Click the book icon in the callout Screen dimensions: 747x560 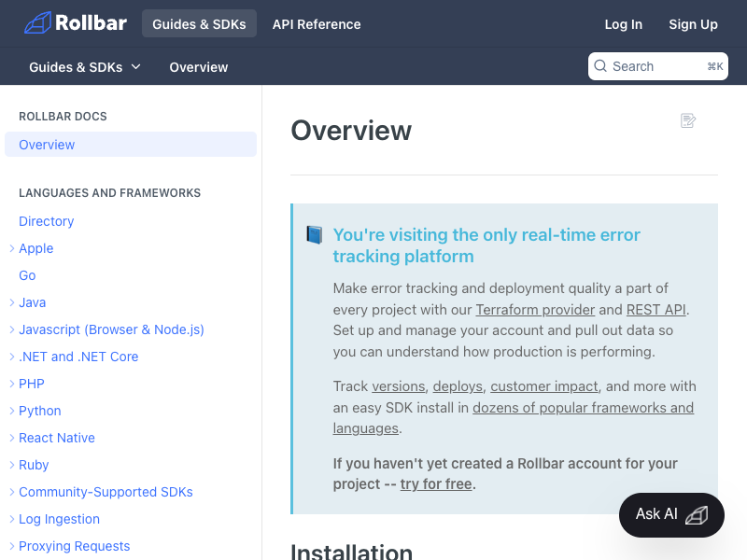coord(315,235)
